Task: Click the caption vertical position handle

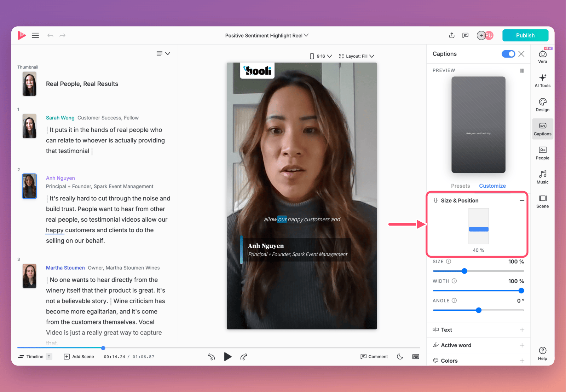Action: (x=479, y=229)
